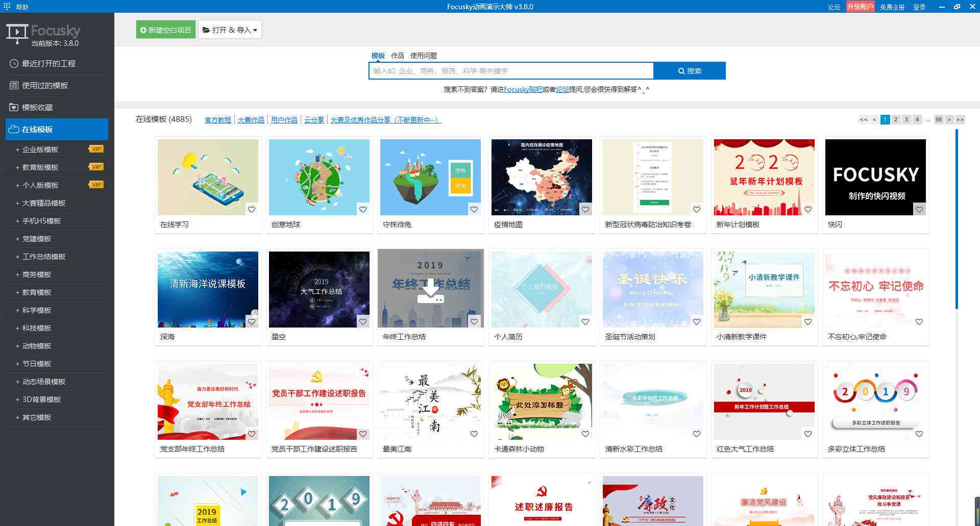Click 免费注册 in title bar

tap(892, 7)
